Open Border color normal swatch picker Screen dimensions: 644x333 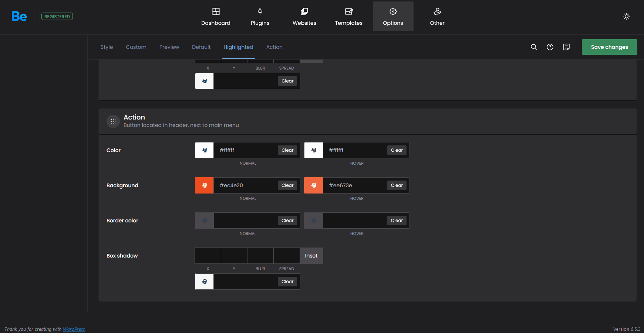point(205,221)
